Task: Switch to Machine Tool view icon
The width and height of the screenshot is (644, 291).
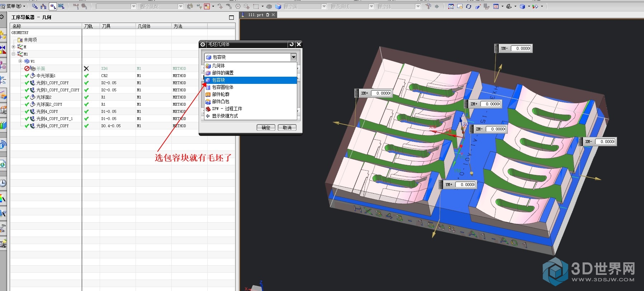Action: tap(44, 6)
